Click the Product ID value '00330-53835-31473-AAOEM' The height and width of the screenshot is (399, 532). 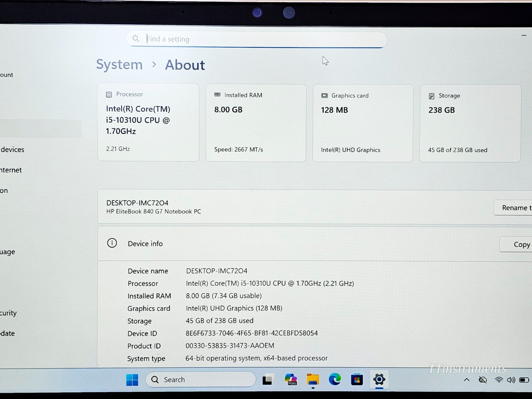(x=230, y=346)
